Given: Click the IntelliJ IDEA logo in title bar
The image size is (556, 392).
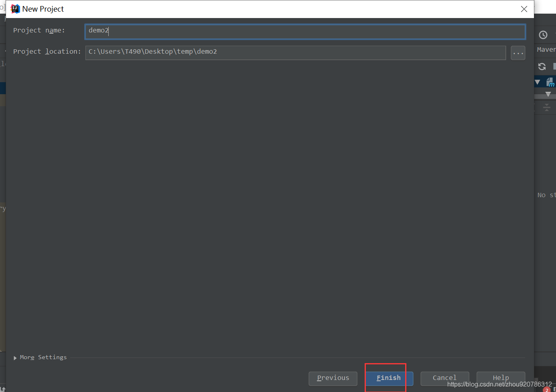Looking at the screenshot, I should tap(15, 9).
